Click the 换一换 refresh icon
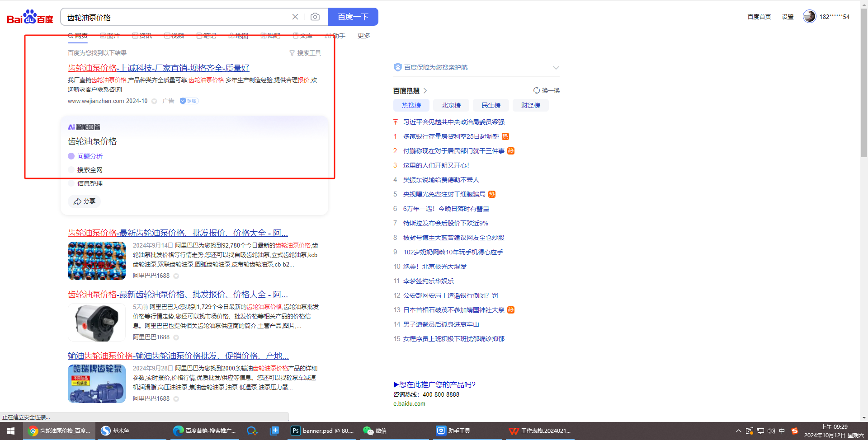The image size is (868, 440). [x=537, y=90]
